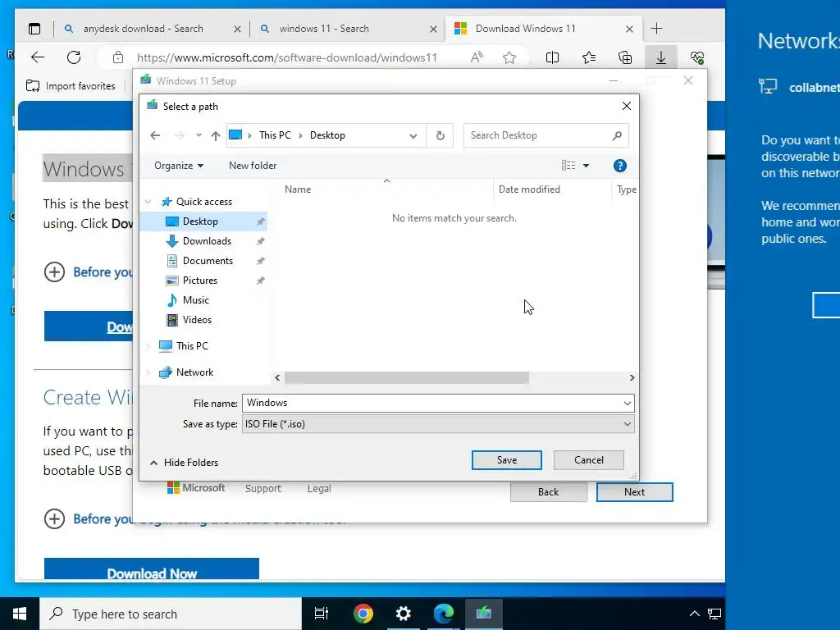Click into the File name field
Image resolution: width=840 pixels, height=630 pixels.
432,403
